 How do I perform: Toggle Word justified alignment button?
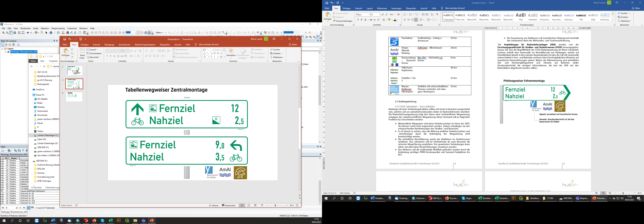pyautogui.click(x=416, y=20)
